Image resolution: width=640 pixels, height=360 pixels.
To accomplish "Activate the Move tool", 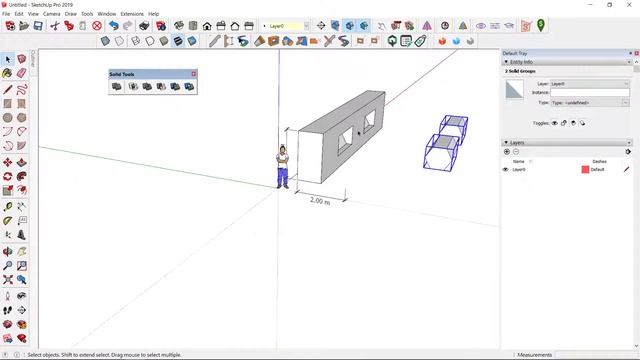I will pos(7,162).
